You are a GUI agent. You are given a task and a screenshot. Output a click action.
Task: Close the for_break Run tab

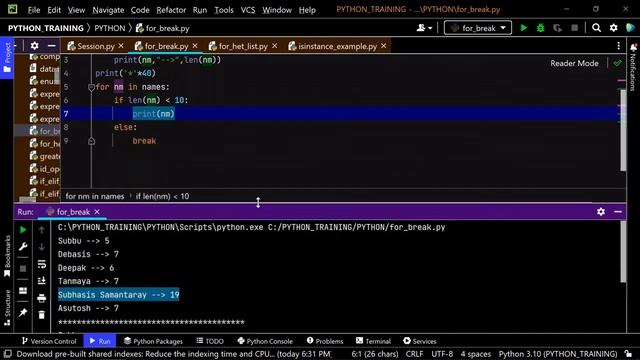(97, 211)
